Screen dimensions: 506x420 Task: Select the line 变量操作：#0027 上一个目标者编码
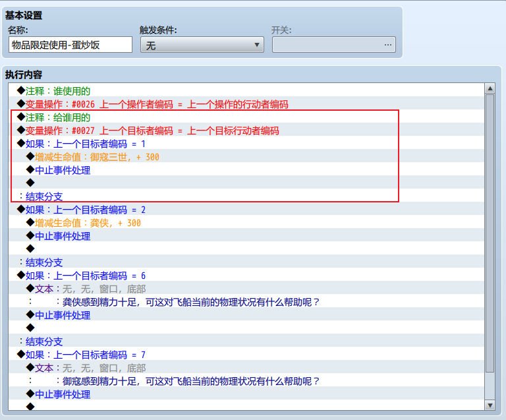tap(246, 130)
